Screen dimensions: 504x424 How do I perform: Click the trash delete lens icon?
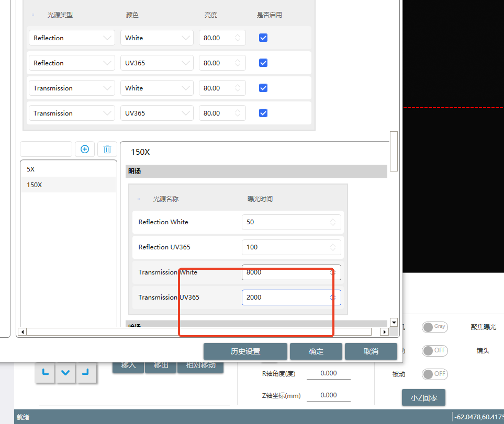[107, 149]
